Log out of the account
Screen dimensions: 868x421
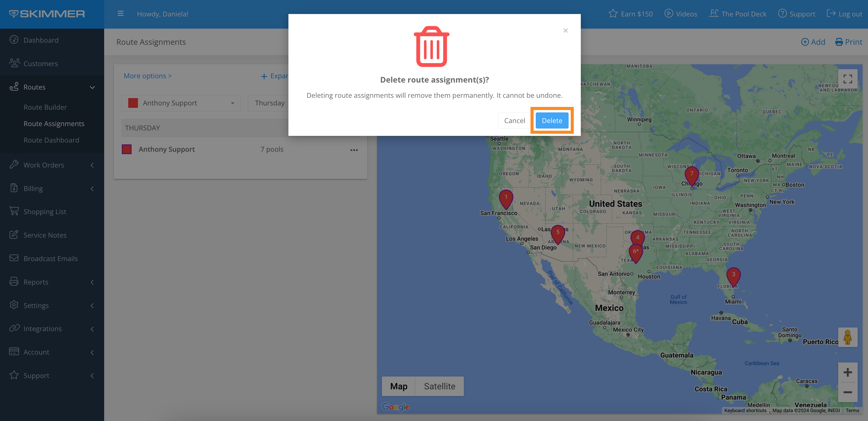point(845,14)
